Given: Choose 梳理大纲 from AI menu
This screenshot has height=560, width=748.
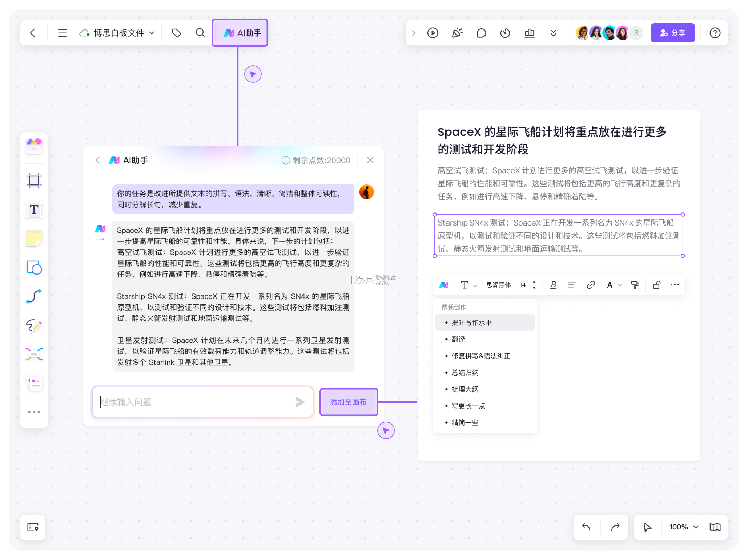Looking at the screenshot, I should coord(485,389).
